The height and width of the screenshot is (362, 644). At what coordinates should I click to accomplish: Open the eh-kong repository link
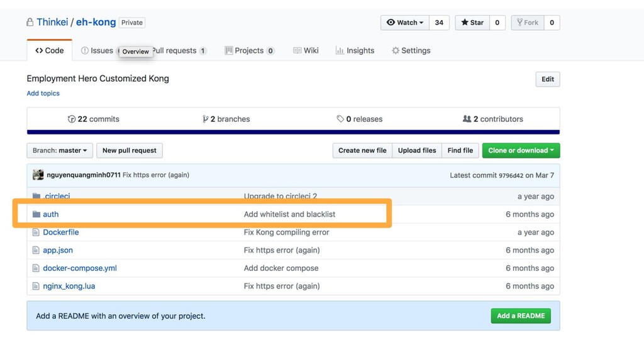pyautogui.click(x=96, y=22)
